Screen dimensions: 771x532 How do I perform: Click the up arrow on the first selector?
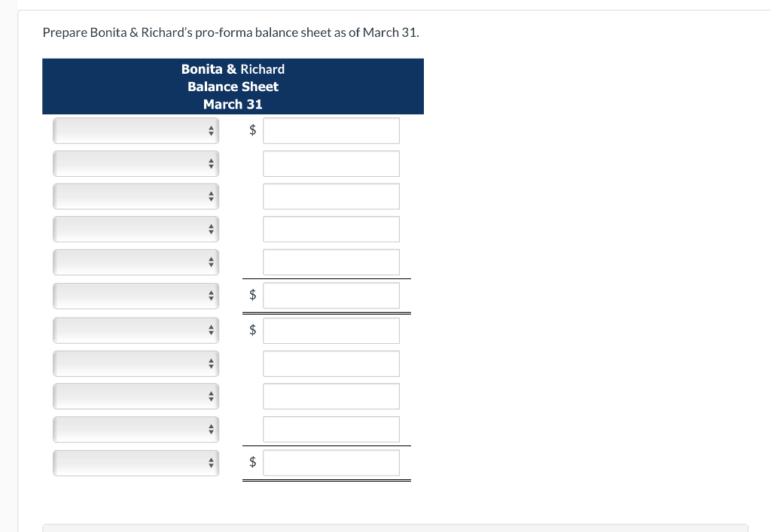point(211,127)
